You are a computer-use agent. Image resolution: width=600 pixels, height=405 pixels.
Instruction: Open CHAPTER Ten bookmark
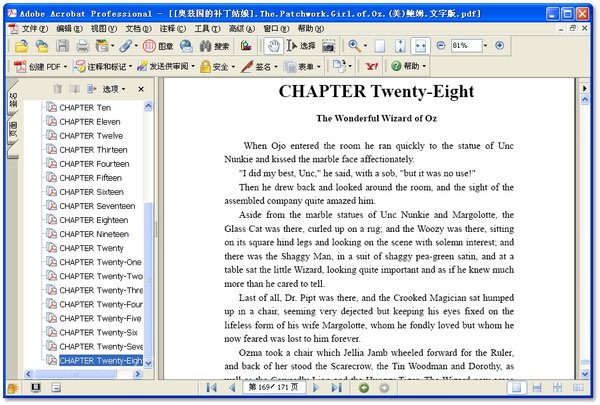[85, 108]
